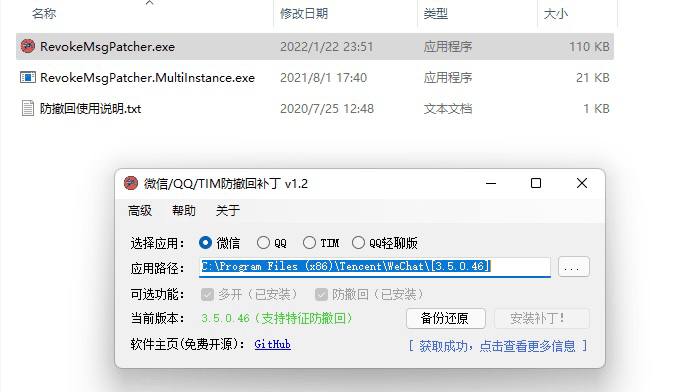This screenshot has height=392, width=700.
Task: Browse for path with the ... button
Action: [574, 267]
